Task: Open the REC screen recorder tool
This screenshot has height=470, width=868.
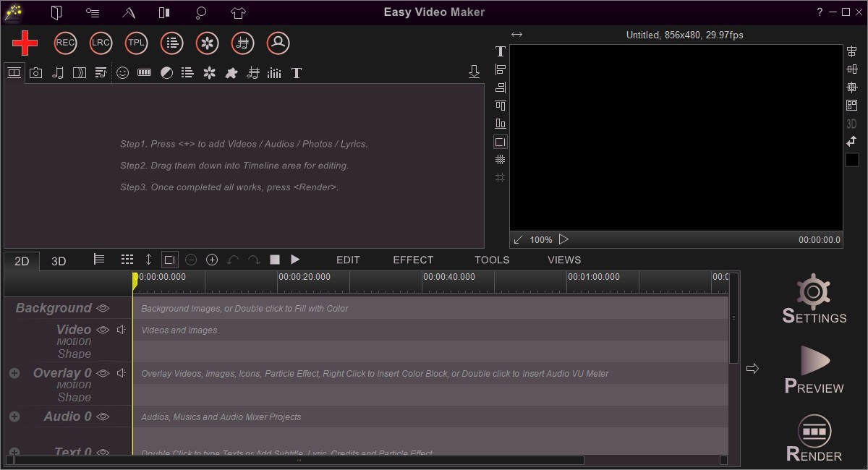Action: click(x=64, y=43)
